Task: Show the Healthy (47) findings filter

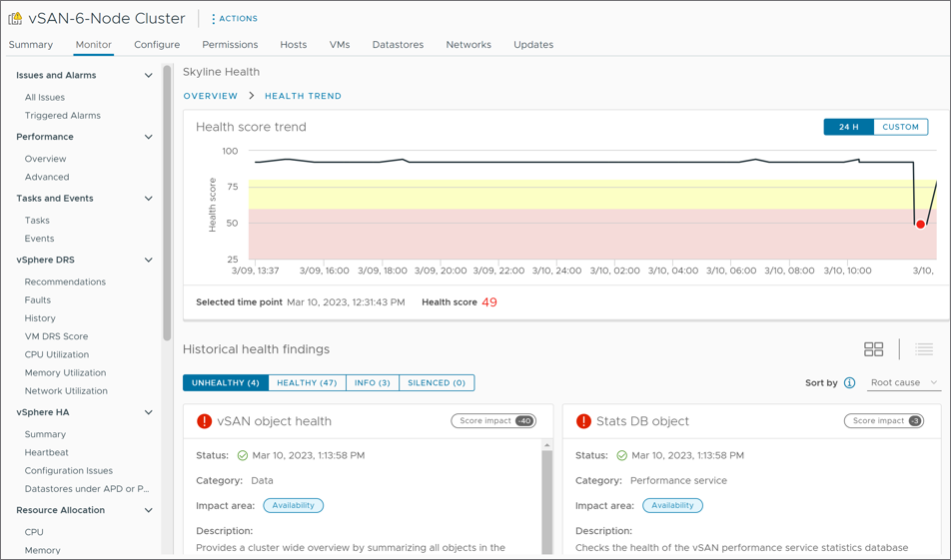Action: (307, 382)
